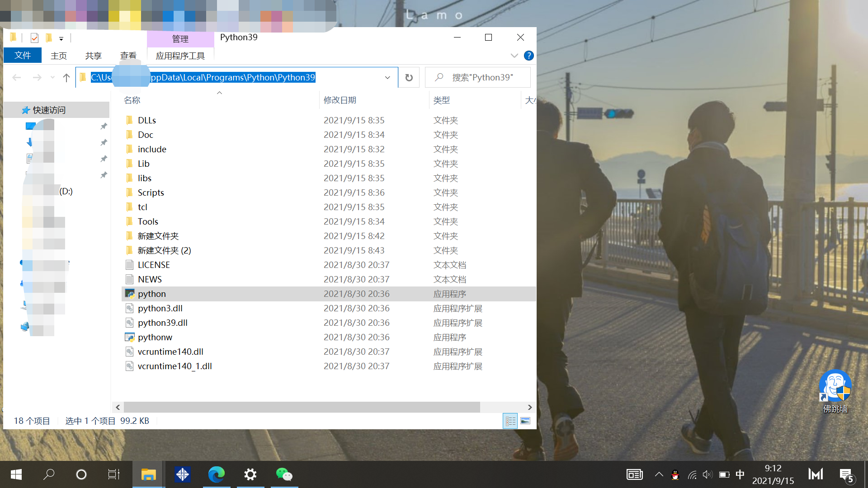Click the refresh button beside address bar
Screen dimensions: 868x488
[409, 78]
